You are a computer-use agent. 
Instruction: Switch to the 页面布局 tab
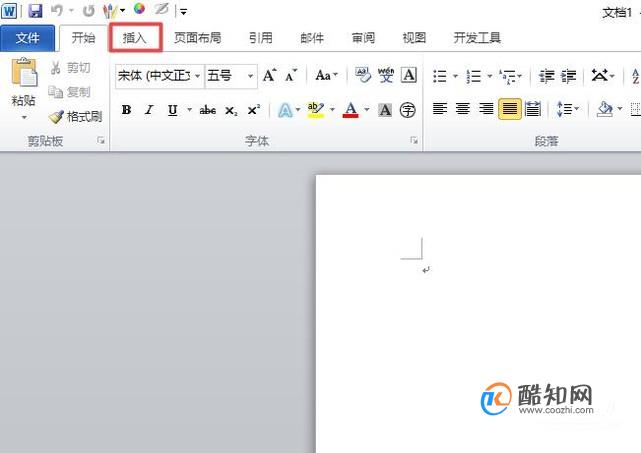tap(197, 38)
